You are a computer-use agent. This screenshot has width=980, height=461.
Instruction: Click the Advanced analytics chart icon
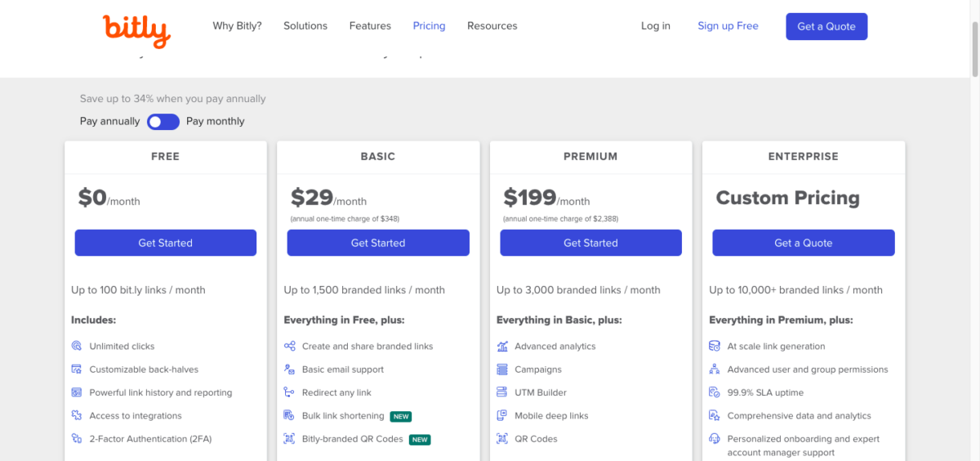502,347
